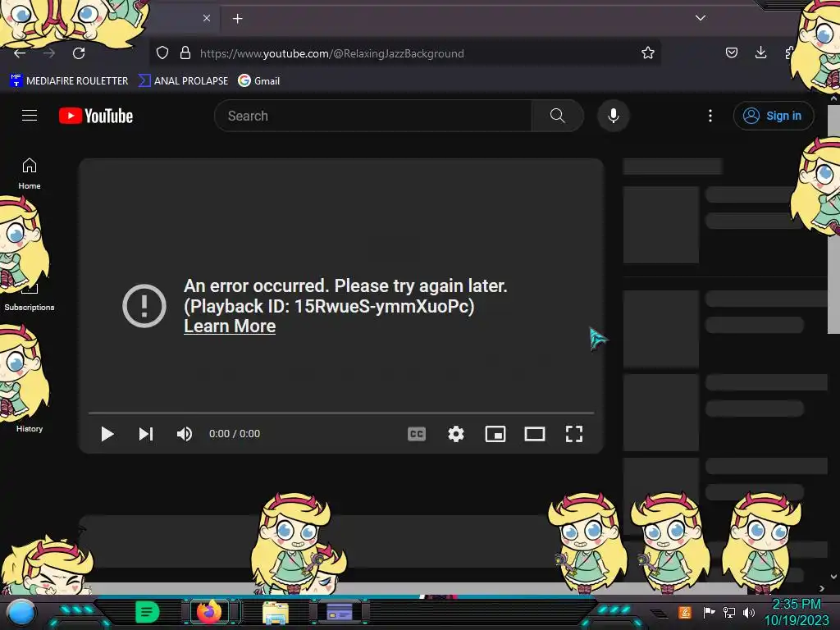Open the YouTube guide hamburger menu
840x630 pixels.
tap(30, 115)
